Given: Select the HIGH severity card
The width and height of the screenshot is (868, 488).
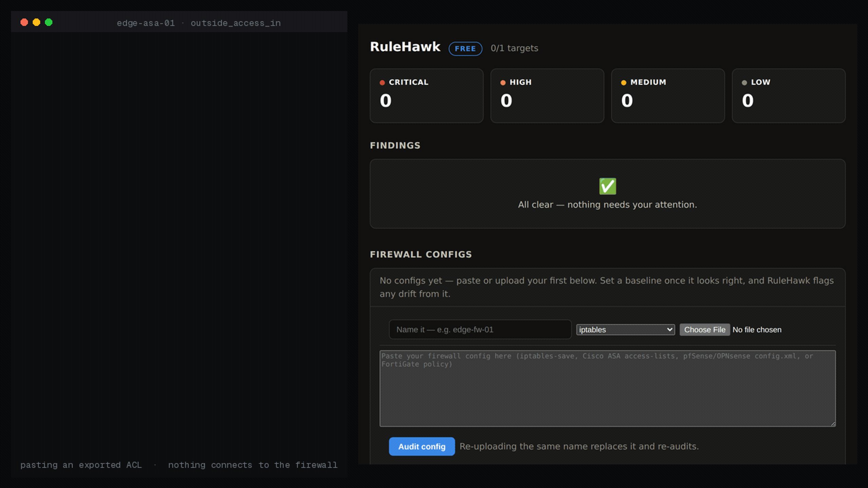Looking at the screenshot, I should (547, 96).
